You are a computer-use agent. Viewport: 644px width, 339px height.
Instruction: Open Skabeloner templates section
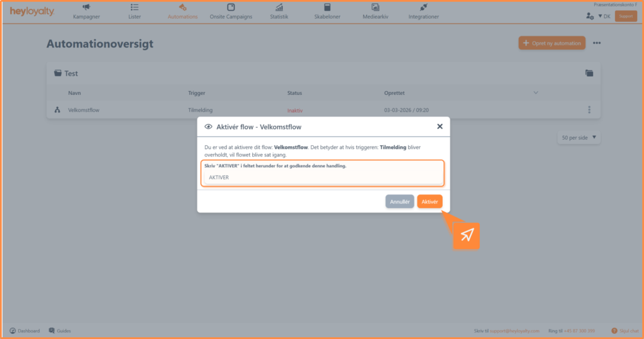pos(327,11)
